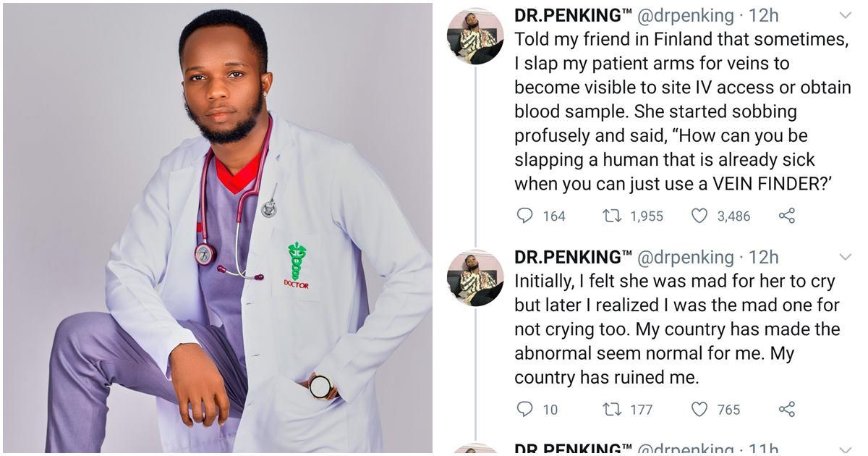Expand options chevron on first tweet
Image resolution: width=868 pixels, height=456 pixels.
[845, 15]
